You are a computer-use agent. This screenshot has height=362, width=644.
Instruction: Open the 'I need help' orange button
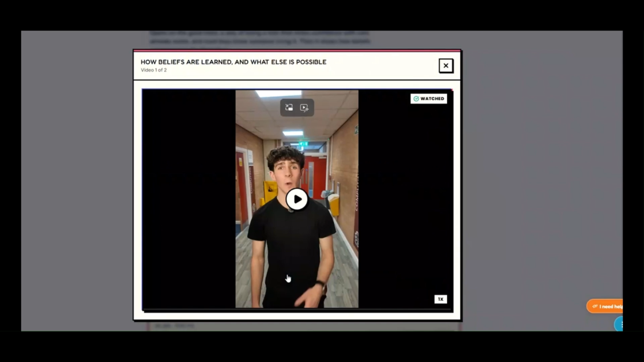point(605,306)
